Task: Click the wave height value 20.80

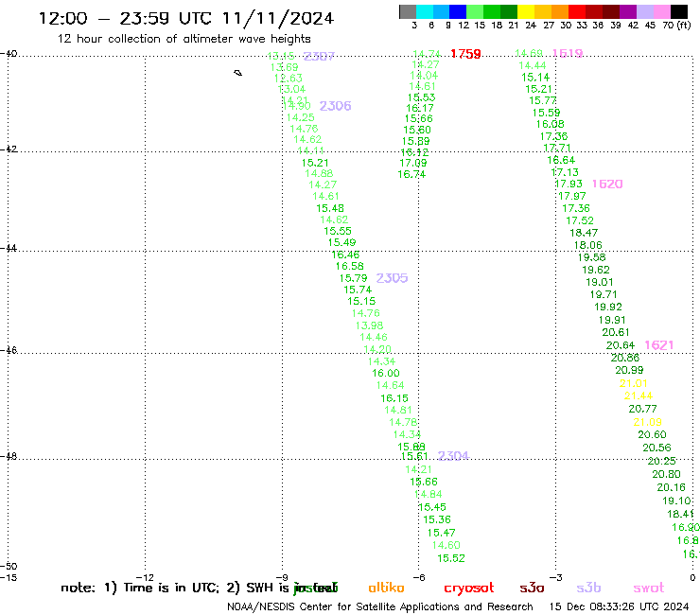Action: (666, 475)
